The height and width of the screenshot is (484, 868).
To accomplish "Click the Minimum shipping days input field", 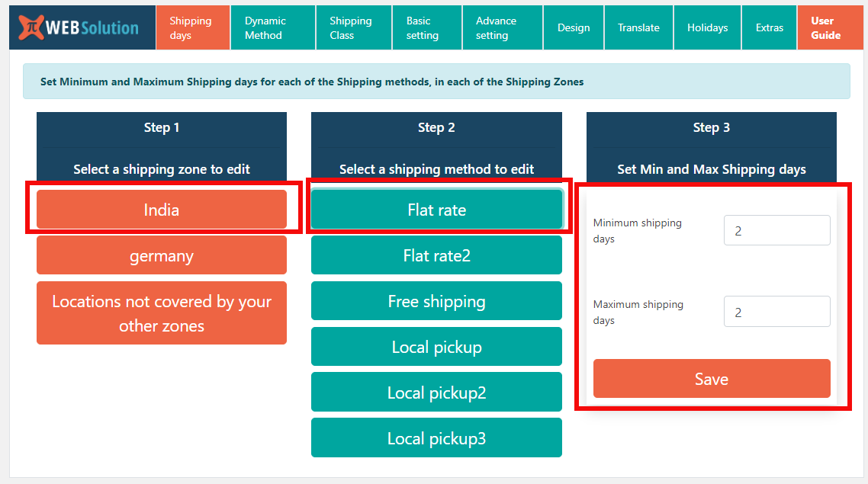I will point(776,229).
